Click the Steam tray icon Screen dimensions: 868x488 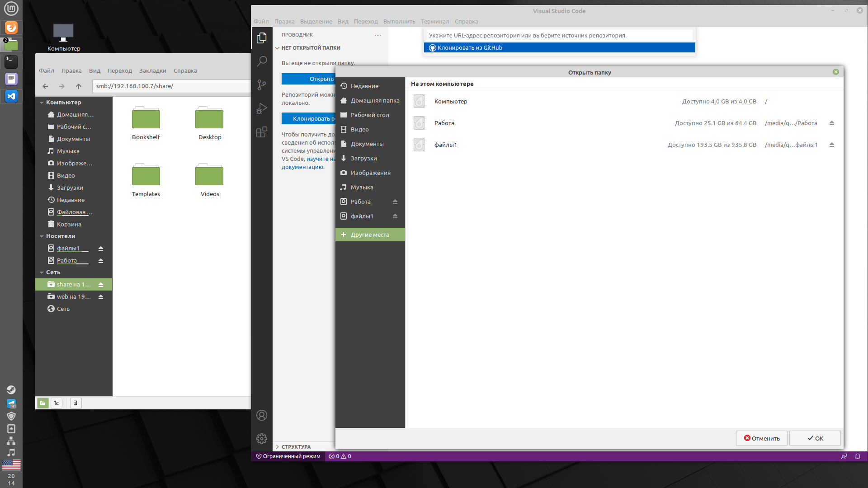[x=11, y=390]
